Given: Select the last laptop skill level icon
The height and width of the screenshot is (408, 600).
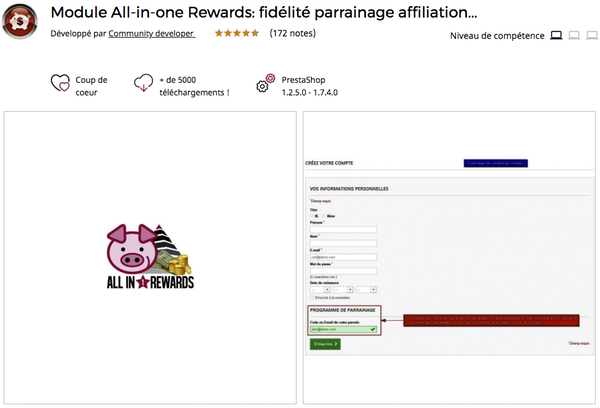Looking at the screenshot, I should [x=592, y=36].
